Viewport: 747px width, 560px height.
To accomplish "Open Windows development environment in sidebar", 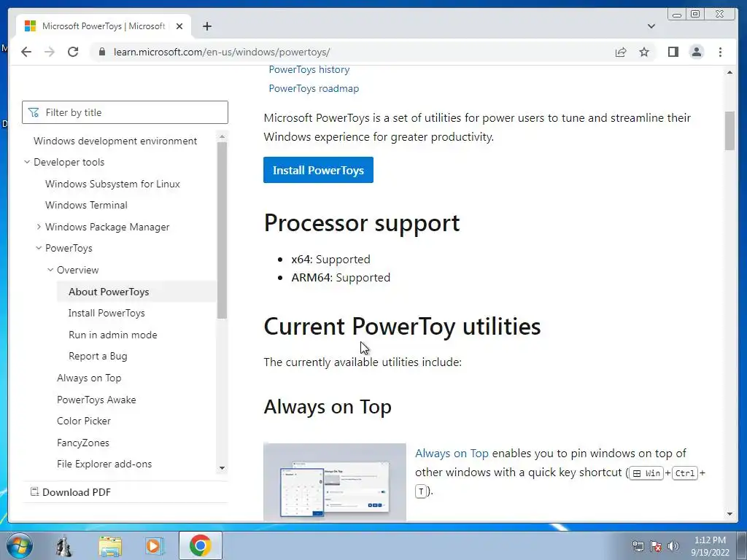I will coord(115,141).
